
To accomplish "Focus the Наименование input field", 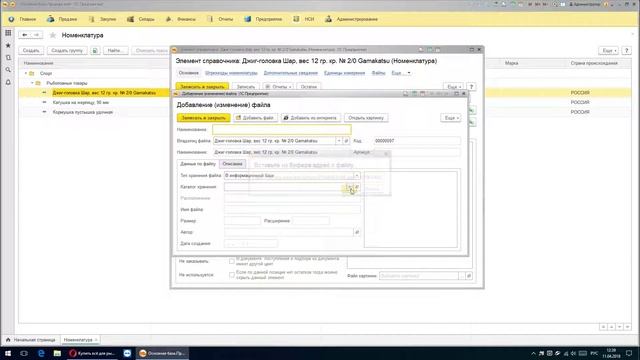I will (x=282, y=130).
